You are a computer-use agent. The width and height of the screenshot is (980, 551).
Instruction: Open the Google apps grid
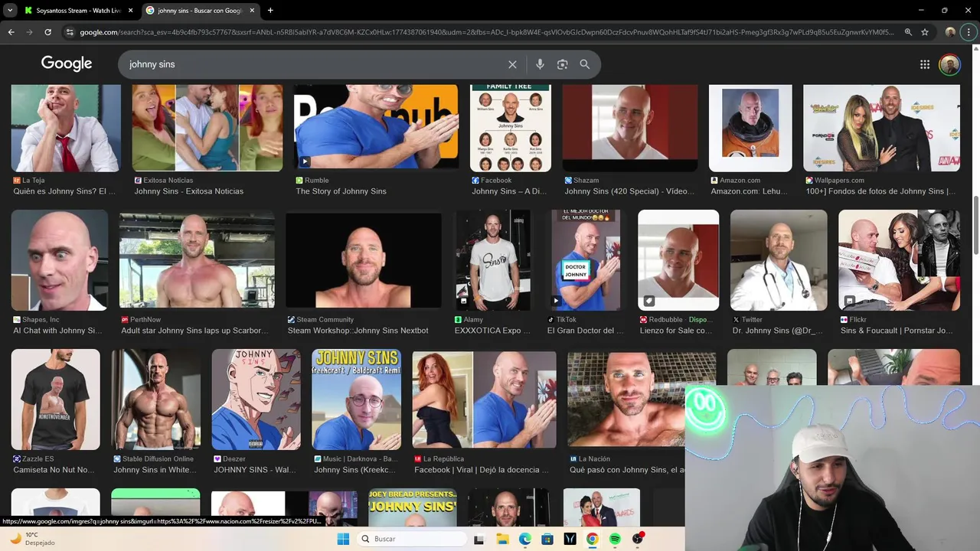pos(925,64)
